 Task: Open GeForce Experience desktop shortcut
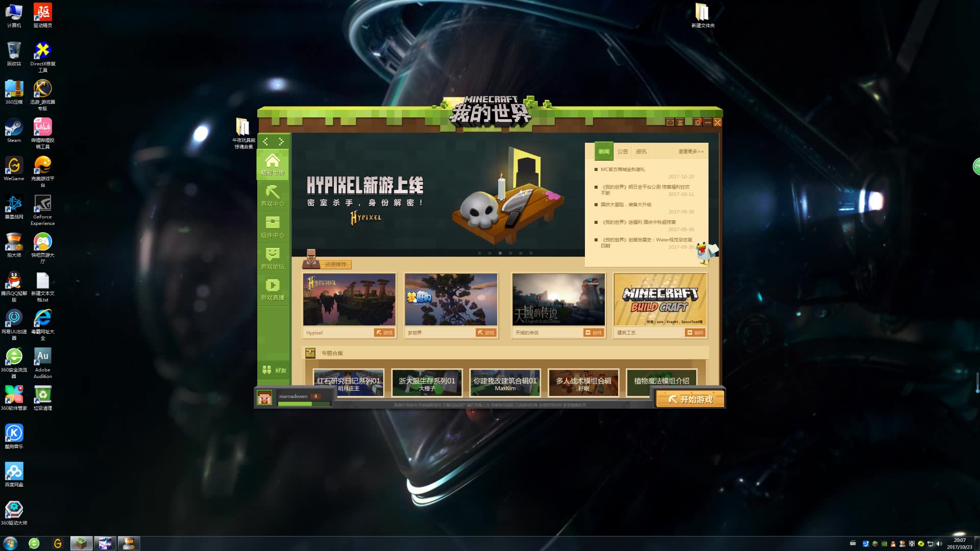click(42, 210)
